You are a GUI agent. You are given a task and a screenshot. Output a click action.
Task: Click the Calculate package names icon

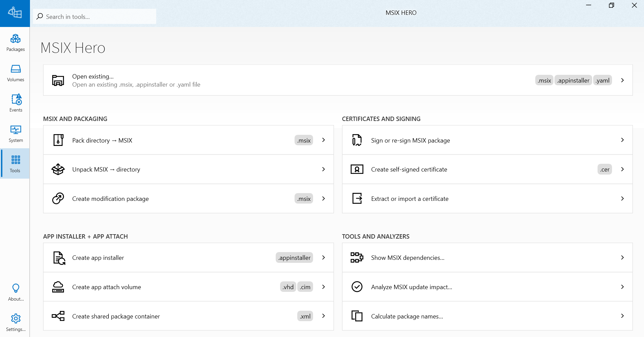[357, 316]
